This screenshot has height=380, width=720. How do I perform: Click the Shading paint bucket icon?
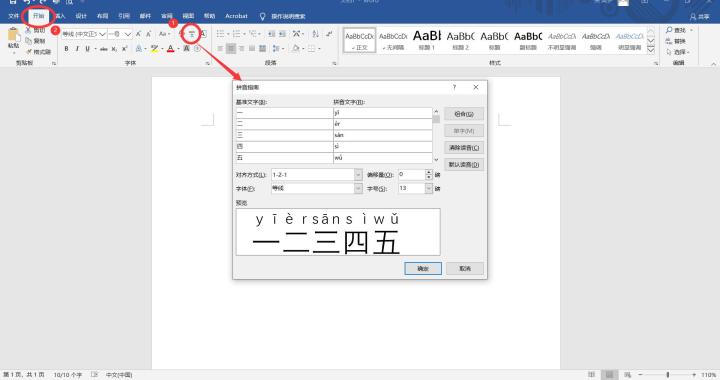pos(296,49)
